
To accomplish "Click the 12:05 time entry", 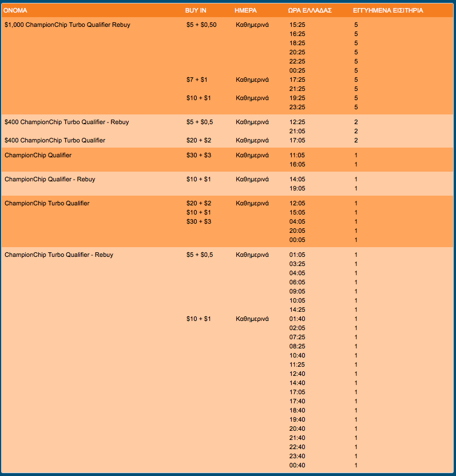I will coord(297,203).
